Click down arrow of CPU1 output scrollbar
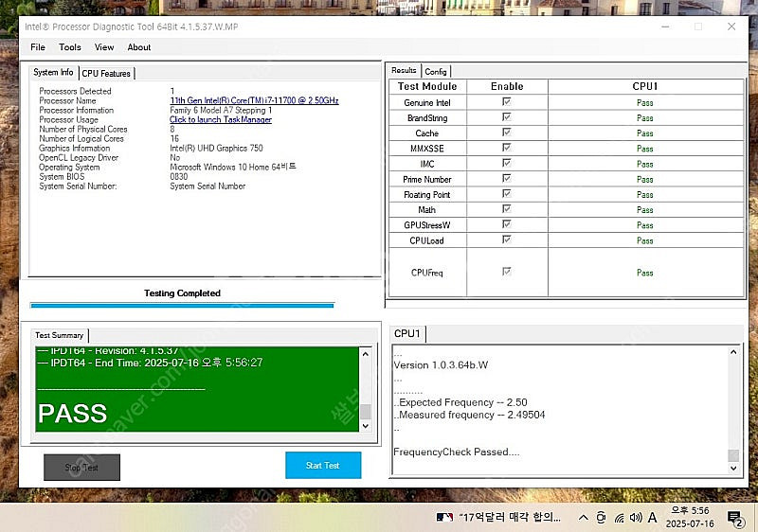Viewport: 758px width, 532px height. (x=733, y=468)
